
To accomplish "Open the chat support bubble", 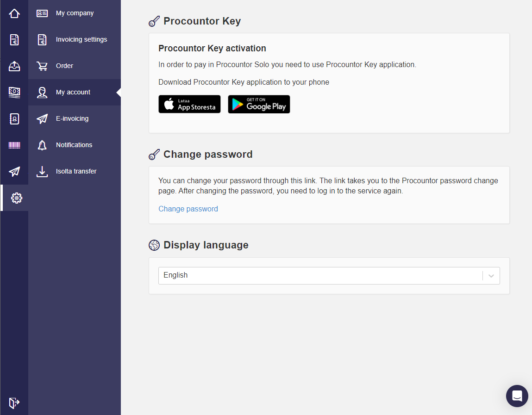I will click(517, 396).
